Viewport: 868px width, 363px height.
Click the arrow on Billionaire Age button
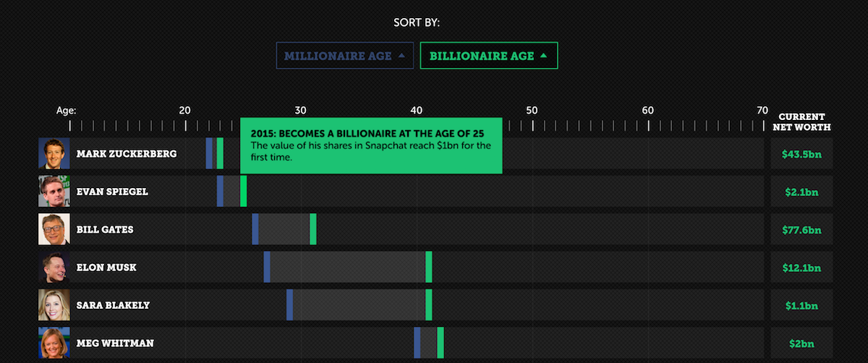[544, 56]
